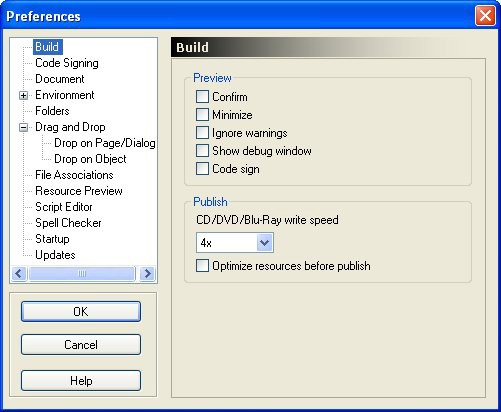Open the Document preferences page
Image resolution: width=501 pixels, height=412 pixels.
[x=60, y=79]
